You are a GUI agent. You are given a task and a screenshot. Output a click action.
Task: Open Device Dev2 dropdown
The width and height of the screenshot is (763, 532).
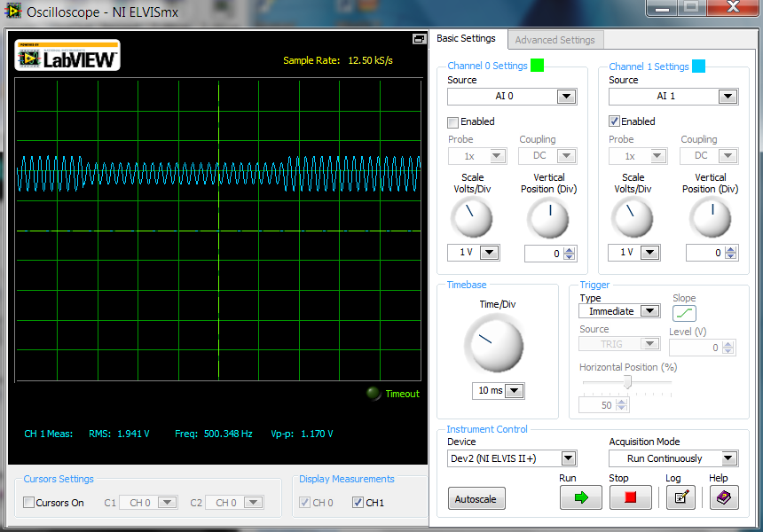[x=569, y=458]
